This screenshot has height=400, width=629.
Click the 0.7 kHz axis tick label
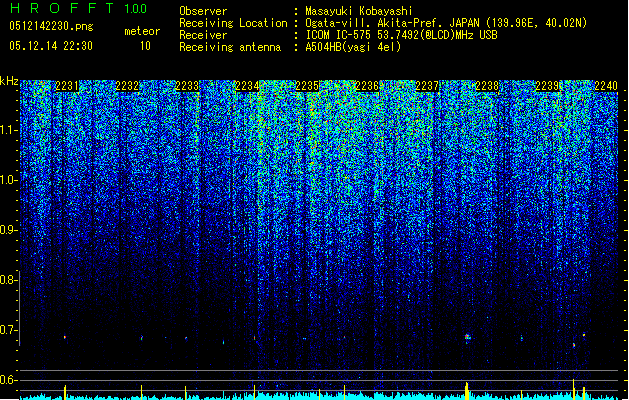point(8,330)
